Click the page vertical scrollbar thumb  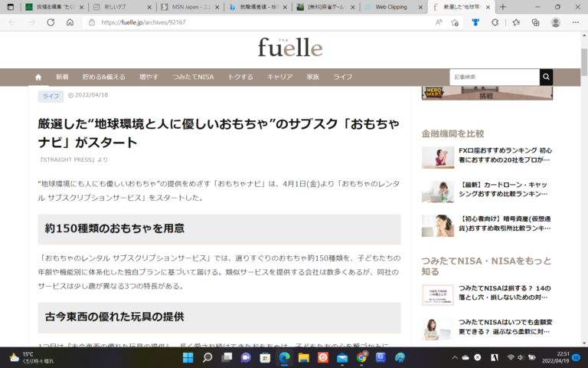pyautogui.click(x=584, y=62)
